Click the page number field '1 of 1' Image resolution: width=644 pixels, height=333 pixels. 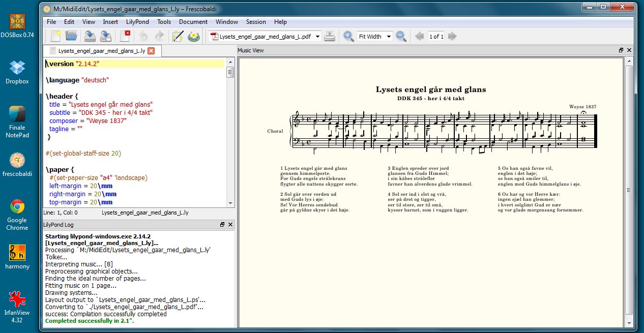coord(436,36)
